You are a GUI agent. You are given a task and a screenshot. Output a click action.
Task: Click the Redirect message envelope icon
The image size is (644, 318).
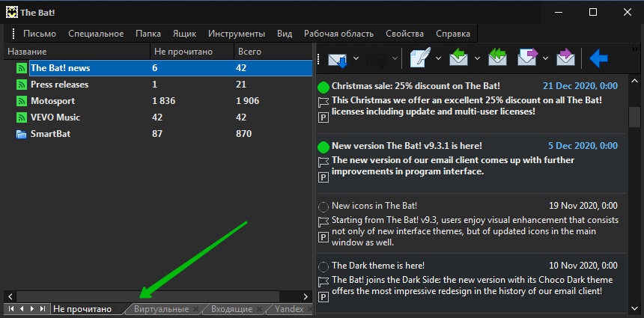(x=565, y=58)
